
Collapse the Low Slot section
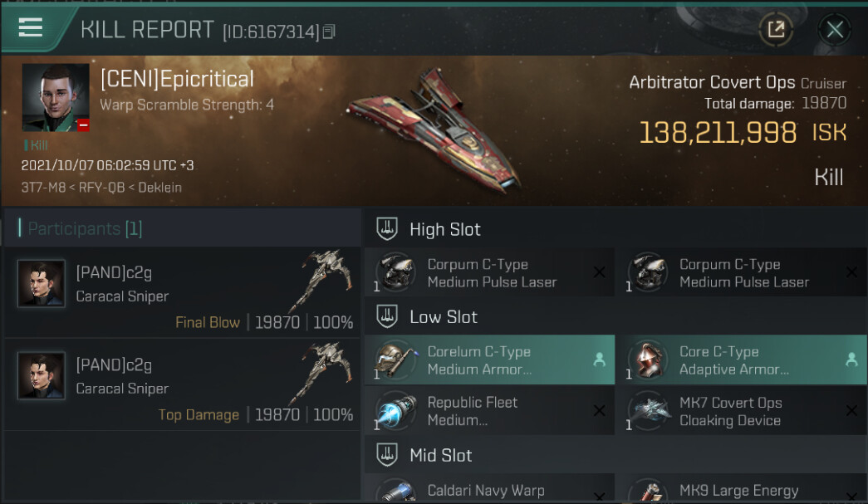(443, 316)
